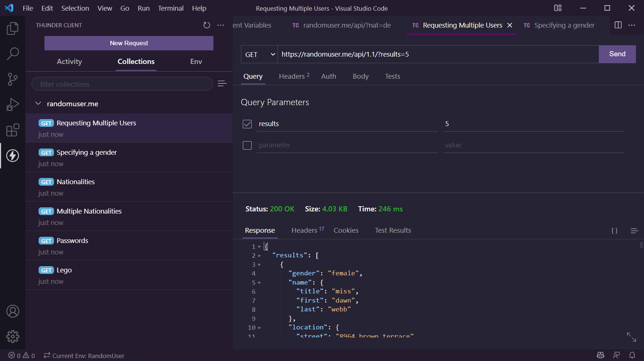Open the Run and Debug view
The image size is (644, 361).
(12, 104)
